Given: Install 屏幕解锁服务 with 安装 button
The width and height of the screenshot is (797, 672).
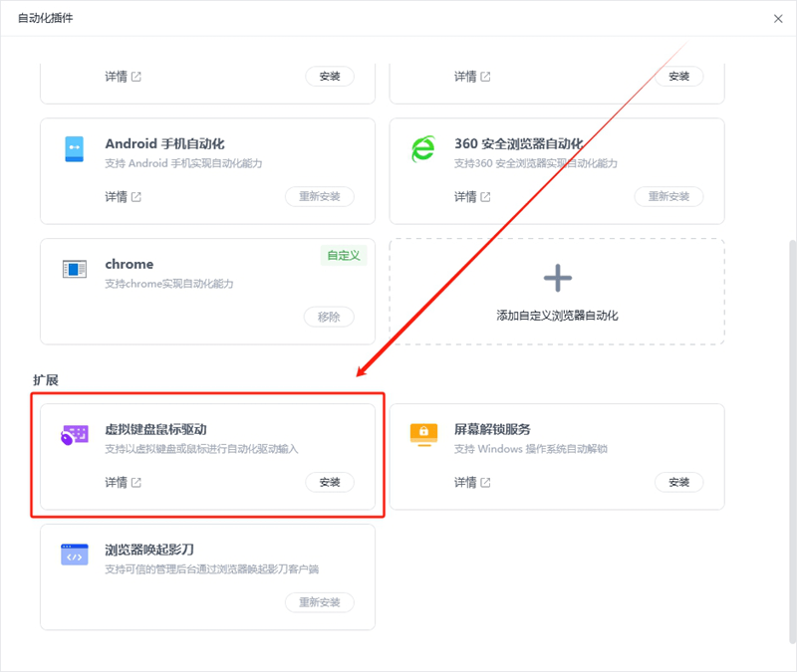Looking at the screenshot, I should pyautogui.click(x=678, y=482).
